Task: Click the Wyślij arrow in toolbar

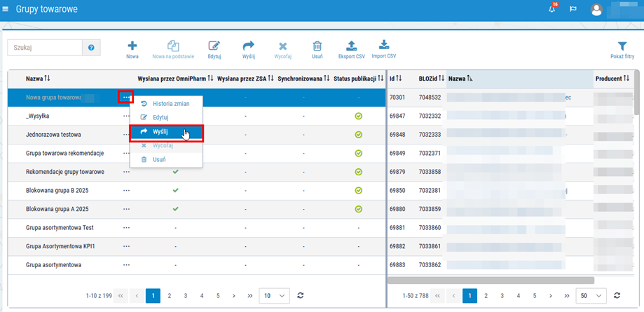Action: (249, 46)
